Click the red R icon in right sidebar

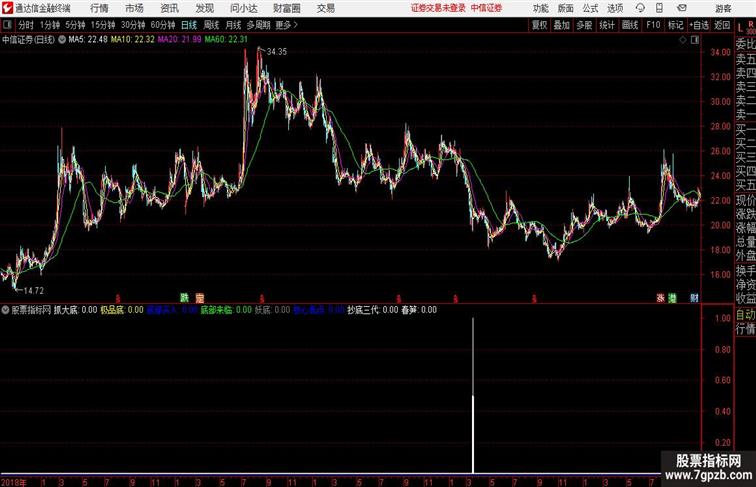(x=750, y=24)
